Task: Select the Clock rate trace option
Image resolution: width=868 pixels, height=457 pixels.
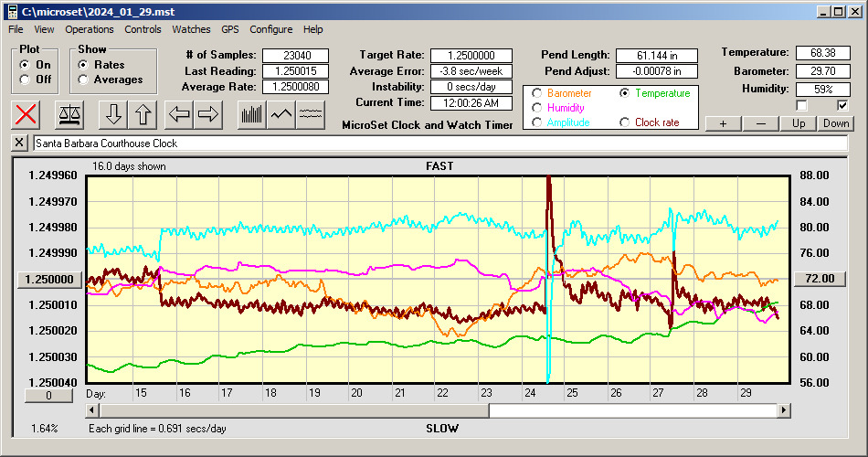Action: [624, 122]
